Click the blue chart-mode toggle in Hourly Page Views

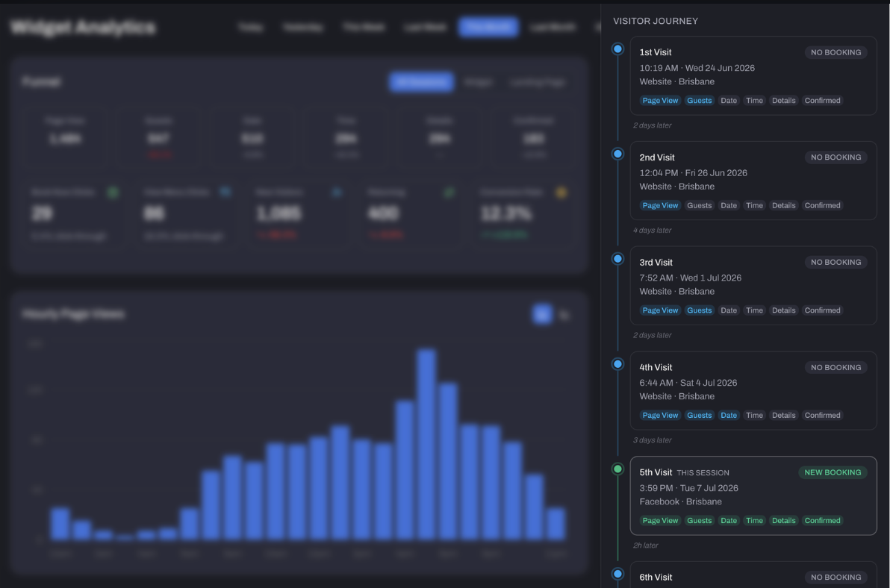pyautogui.click(x=542, y=313)
